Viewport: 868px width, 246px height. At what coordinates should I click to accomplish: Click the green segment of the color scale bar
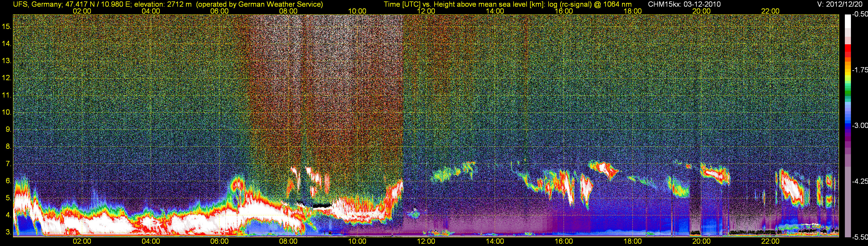coord(847,92)
